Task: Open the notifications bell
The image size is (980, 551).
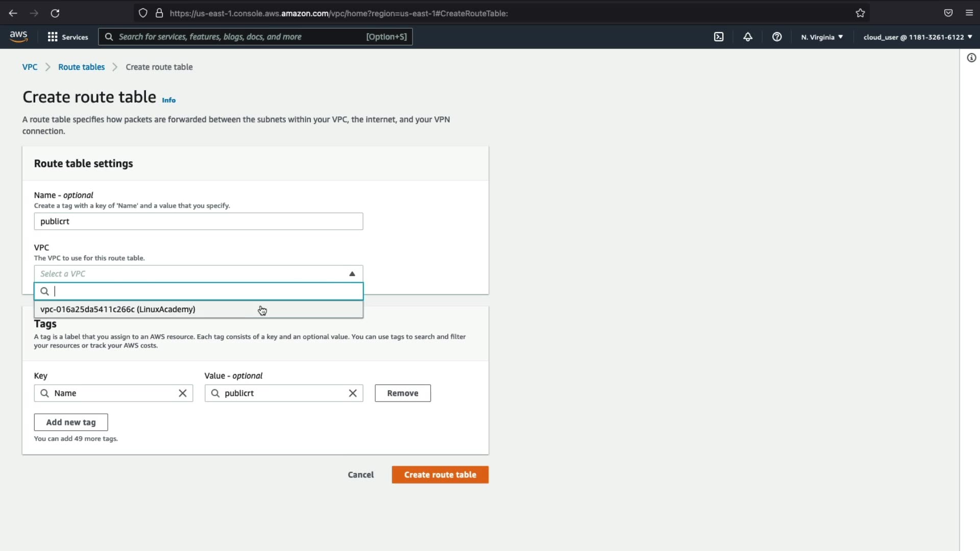Action: pos(748,37)
